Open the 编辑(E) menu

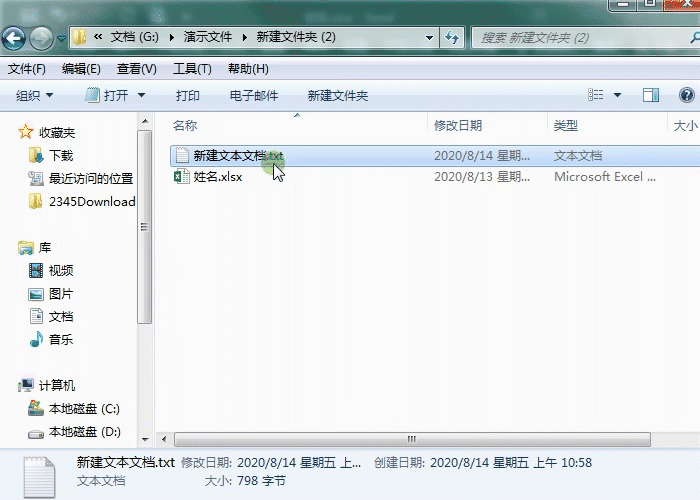tap(81, 69)
